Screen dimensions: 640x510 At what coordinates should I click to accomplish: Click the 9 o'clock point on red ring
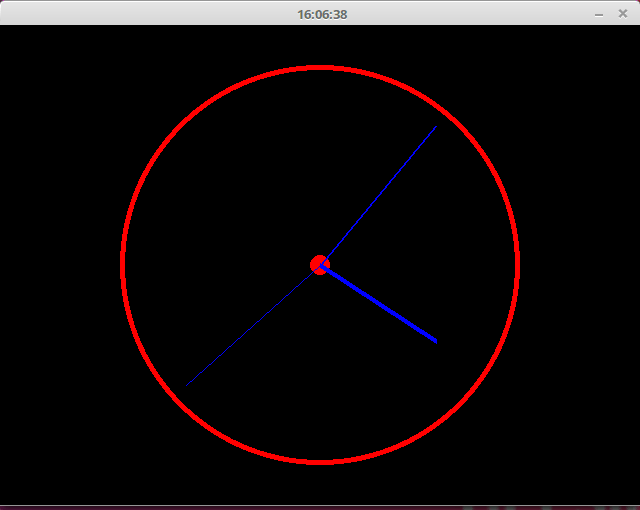click(122, 265)
